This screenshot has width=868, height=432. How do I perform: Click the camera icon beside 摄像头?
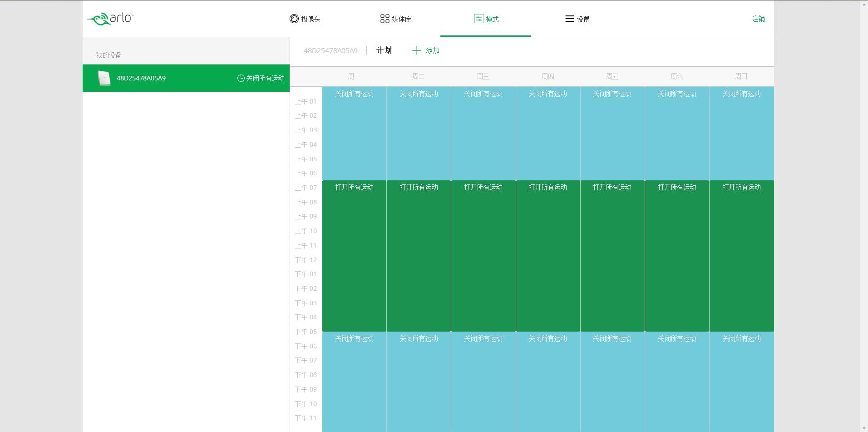294,19
